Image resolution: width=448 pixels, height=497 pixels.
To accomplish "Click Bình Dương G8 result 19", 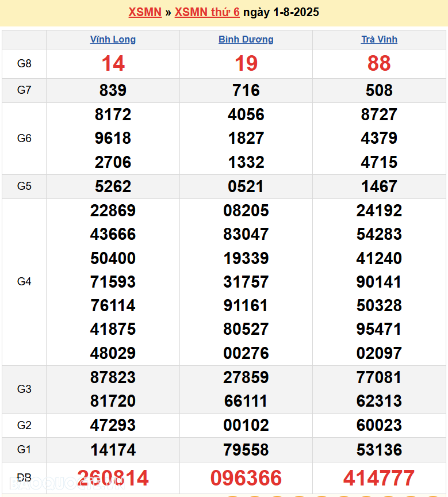I will (x=246, y=64).
